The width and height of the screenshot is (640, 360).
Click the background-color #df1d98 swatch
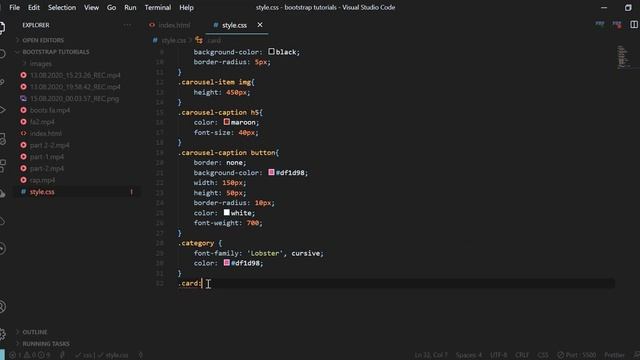pos(271,172)
